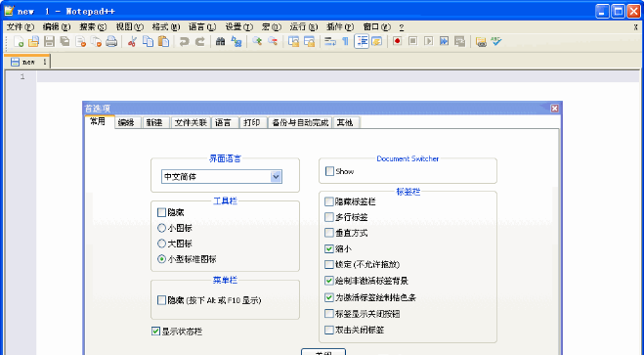
Task: Uncheck the 显示状态栏 checkbox
Action: tap(155, 332)
